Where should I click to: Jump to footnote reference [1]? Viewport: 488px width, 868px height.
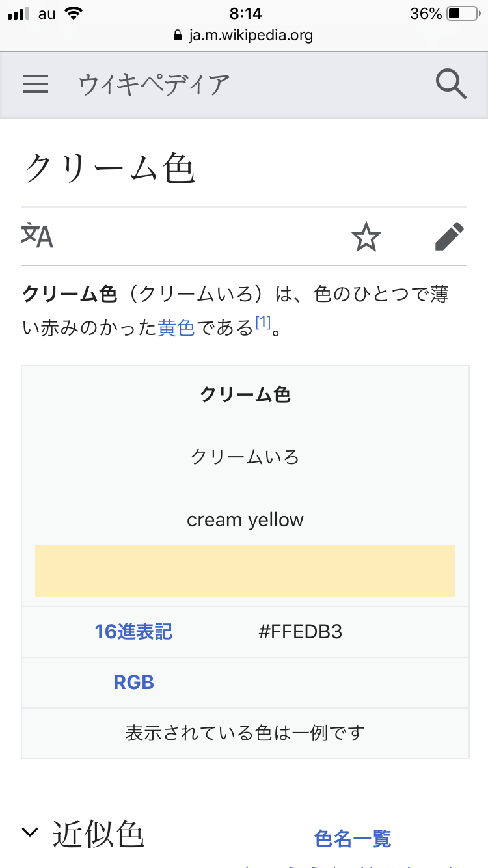pyautogui.click(x=262, y=322)
